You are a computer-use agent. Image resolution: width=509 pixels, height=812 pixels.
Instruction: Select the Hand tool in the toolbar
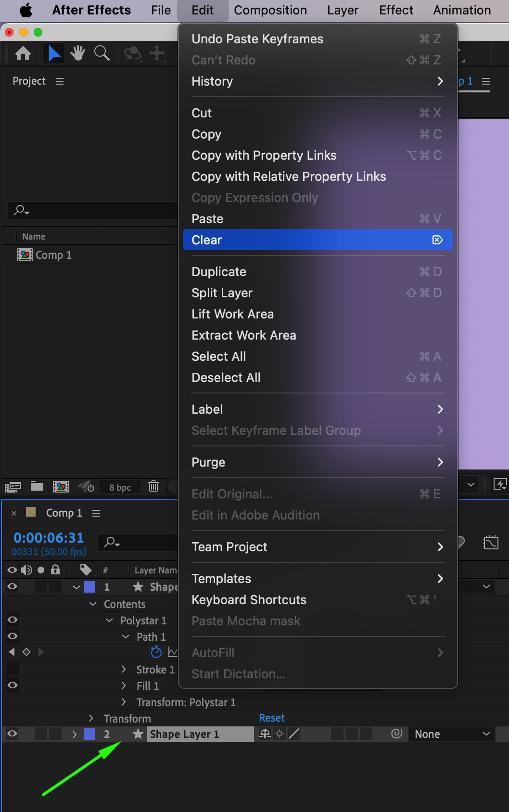click(77, 53)
